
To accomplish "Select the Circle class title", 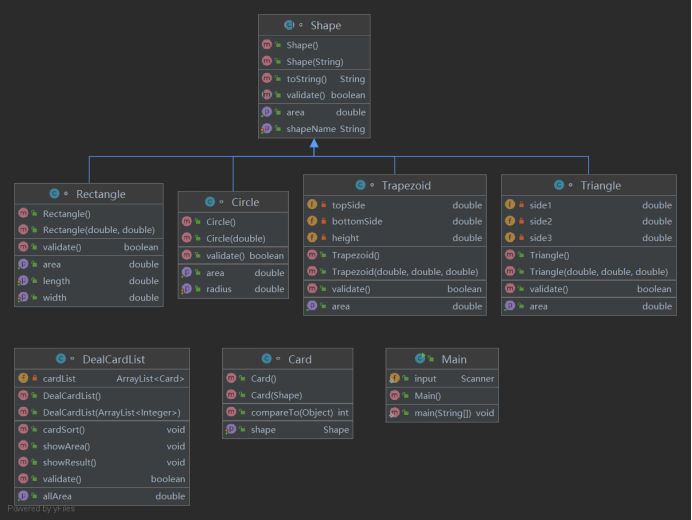I will click(245, 202).
